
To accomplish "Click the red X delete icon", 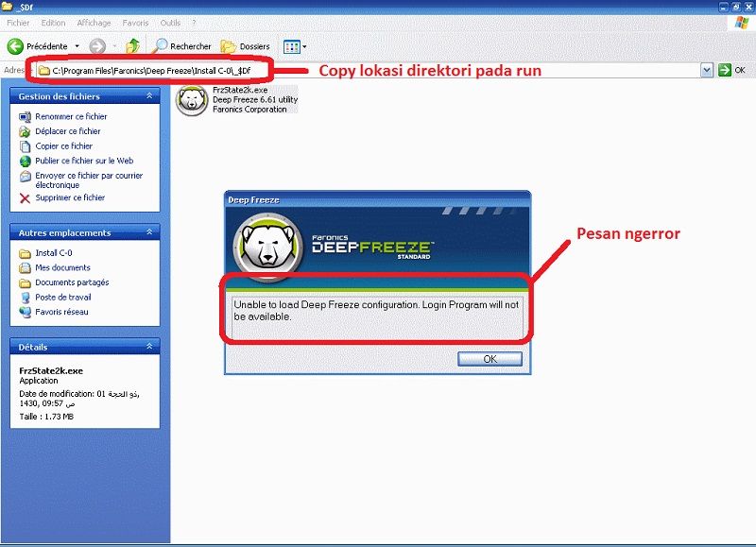I will (x=26, y=198).
